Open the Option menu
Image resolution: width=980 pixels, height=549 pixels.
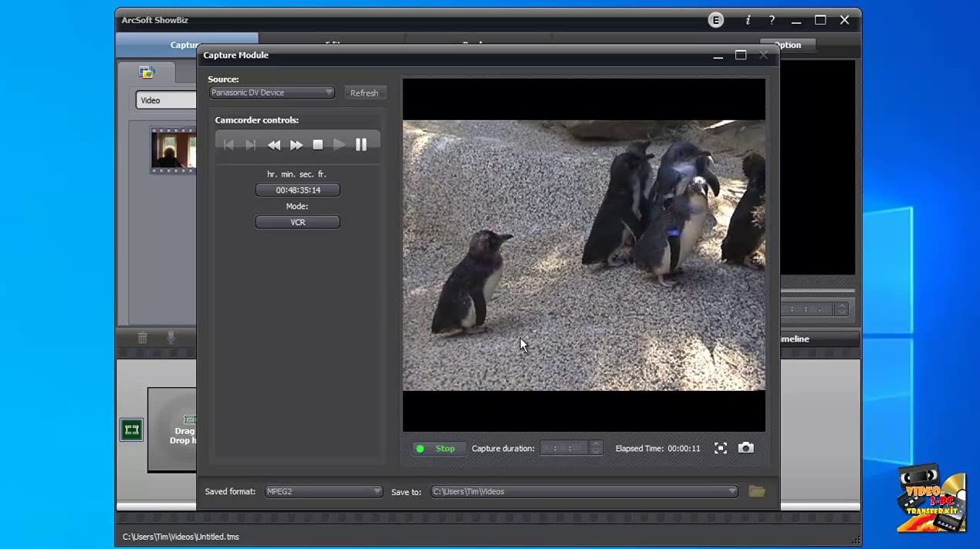pyautogui.click(x=788, y=45)
